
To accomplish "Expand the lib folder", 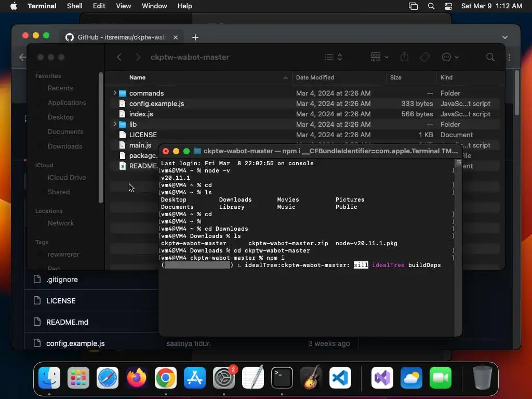I will click(115, 124).
